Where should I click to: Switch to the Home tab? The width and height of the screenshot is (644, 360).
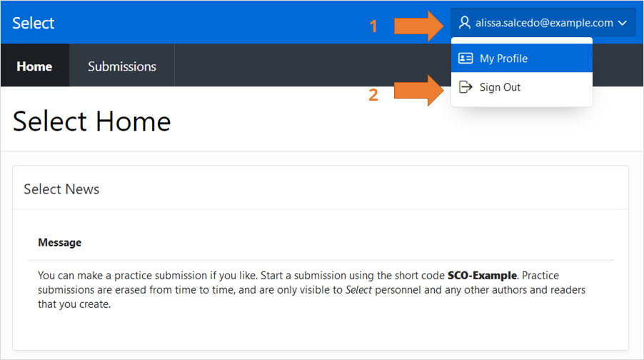(34, 66)
